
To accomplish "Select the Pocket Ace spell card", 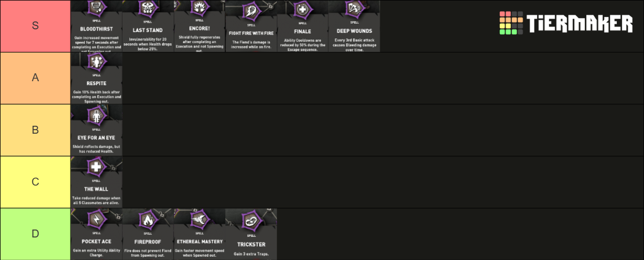I will [x=97, y=234].
